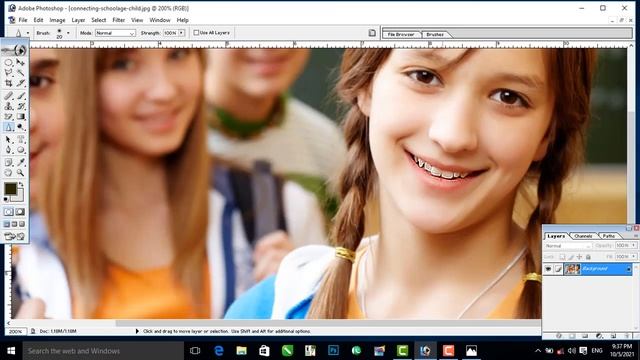Select the Ellipse shape tool
Screen dimensions: 640x360
(x=20, y=150)
